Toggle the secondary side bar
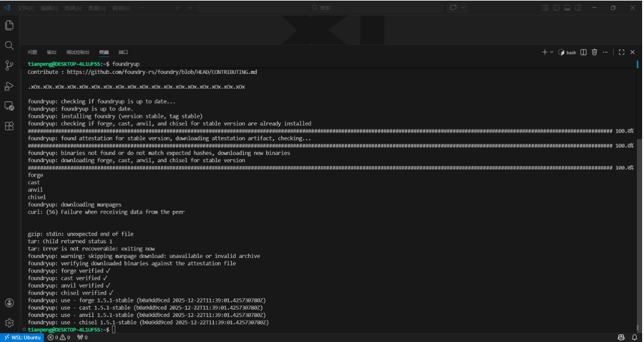 [578, 8]
